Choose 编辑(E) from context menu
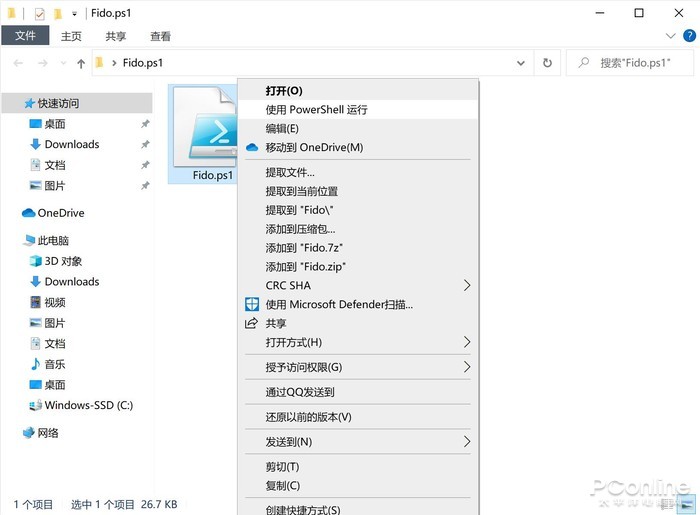The height and width of the screenshot is (515, 700). (x=358, y=129)
